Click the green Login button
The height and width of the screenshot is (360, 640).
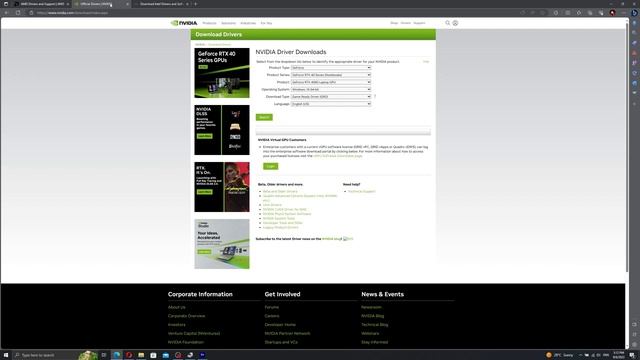(x=271, y=166)
